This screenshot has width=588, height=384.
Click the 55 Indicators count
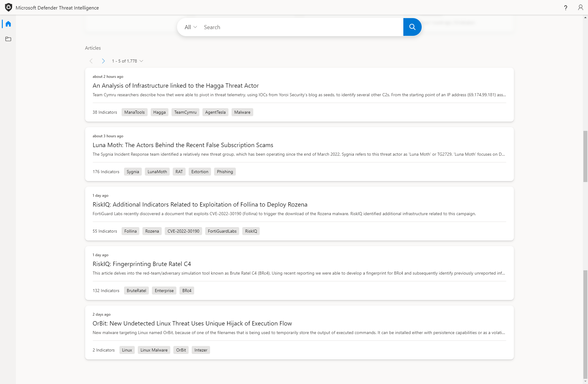pos(105,231)
